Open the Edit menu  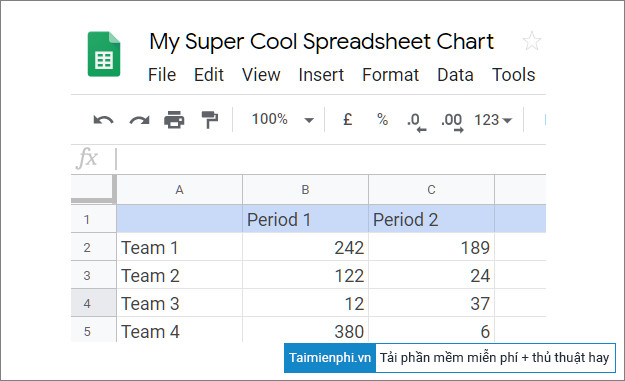click(209, 75)
